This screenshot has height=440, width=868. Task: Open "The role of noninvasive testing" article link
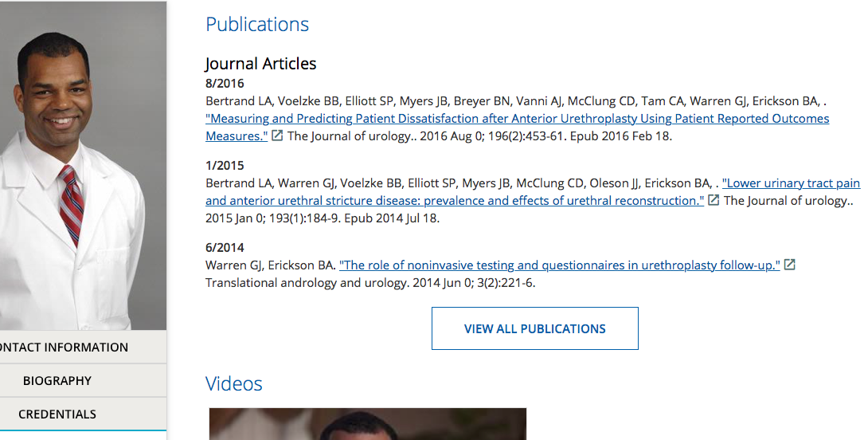point(560,265)
